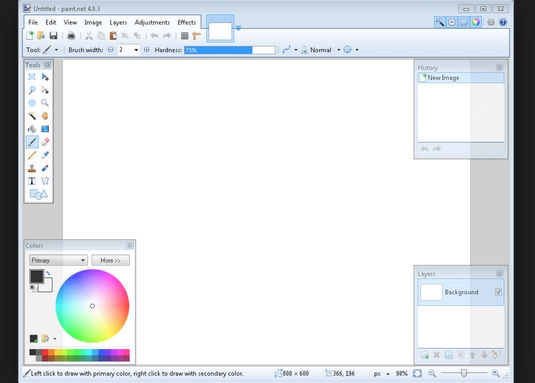
Task: Open the Settings gear button
Action: pyautogui.click(x=491, y=22)
